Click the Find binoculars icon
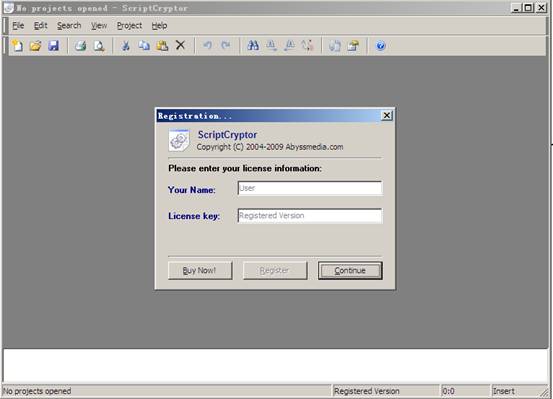This screenshot has width=553, height=399. 253,46
